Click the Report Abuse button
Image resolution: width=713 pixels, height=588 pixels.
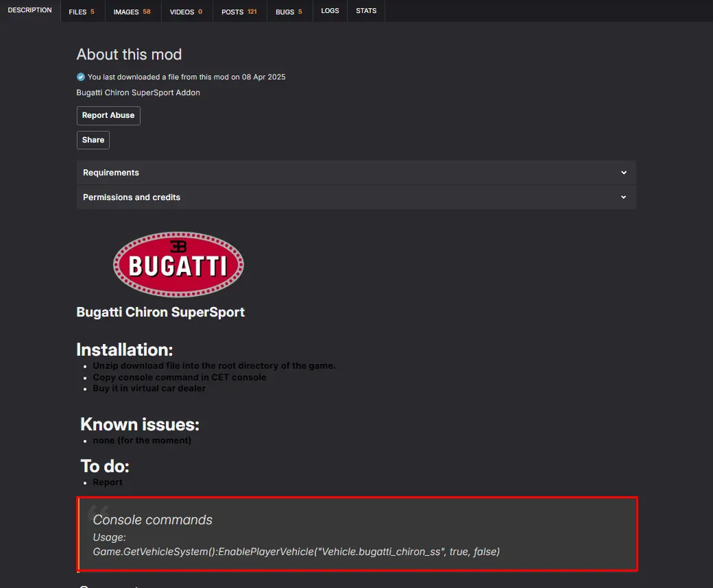click(108, 115)
